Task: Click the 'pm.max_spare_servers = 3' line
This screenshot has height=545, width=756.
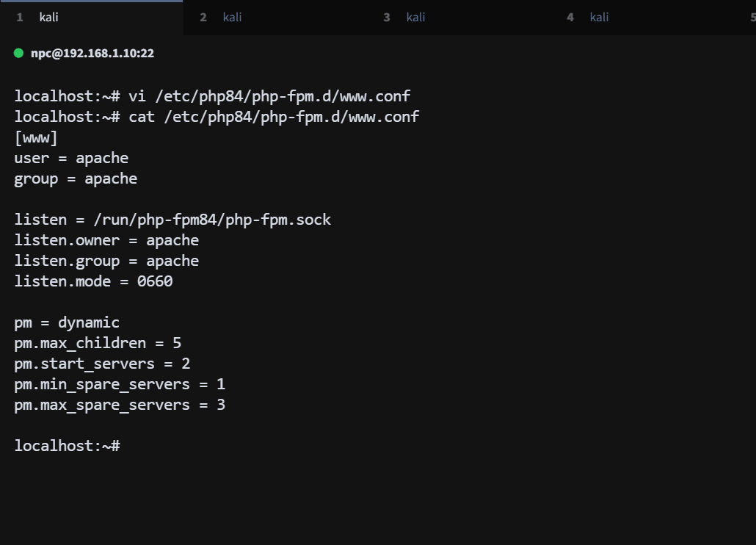Action: click(120, 405)
